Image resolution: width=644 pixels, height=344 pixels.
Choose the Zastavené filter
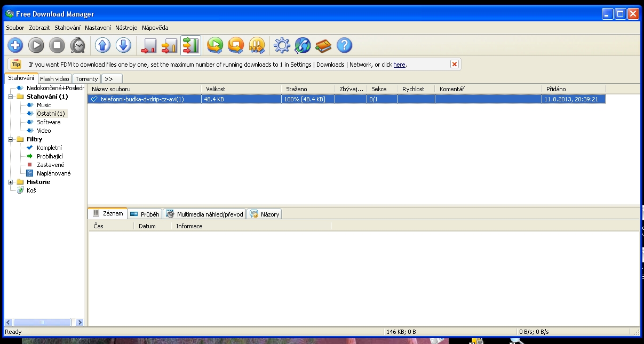[51, 165]
